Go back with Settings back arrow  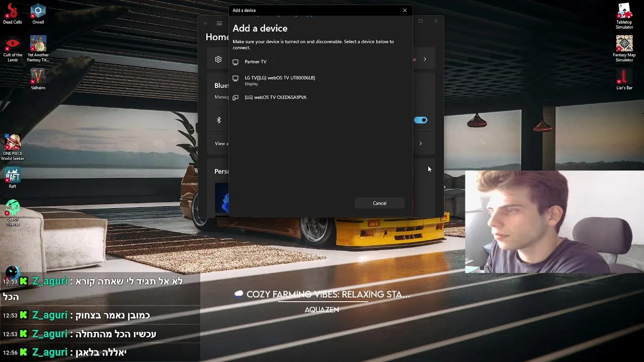coord(206,23)
